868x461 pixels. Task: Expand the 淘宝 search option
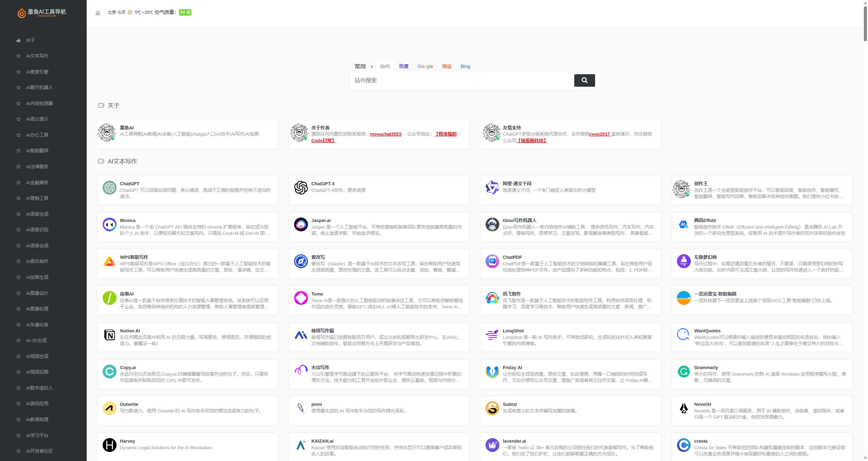[447, 67]
